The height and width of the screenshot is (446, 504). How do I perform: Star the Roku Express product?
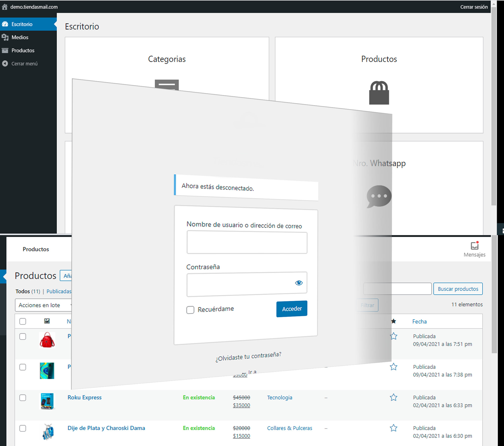[393, 398]
